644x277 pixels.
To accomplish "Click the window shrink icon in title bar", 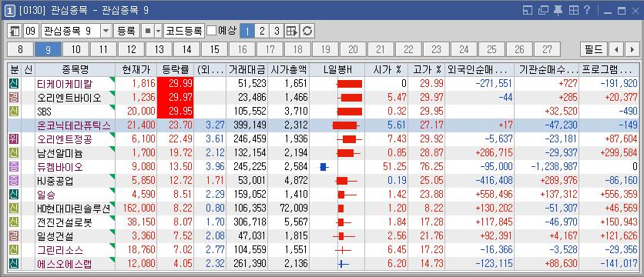I will click(528, 10).
